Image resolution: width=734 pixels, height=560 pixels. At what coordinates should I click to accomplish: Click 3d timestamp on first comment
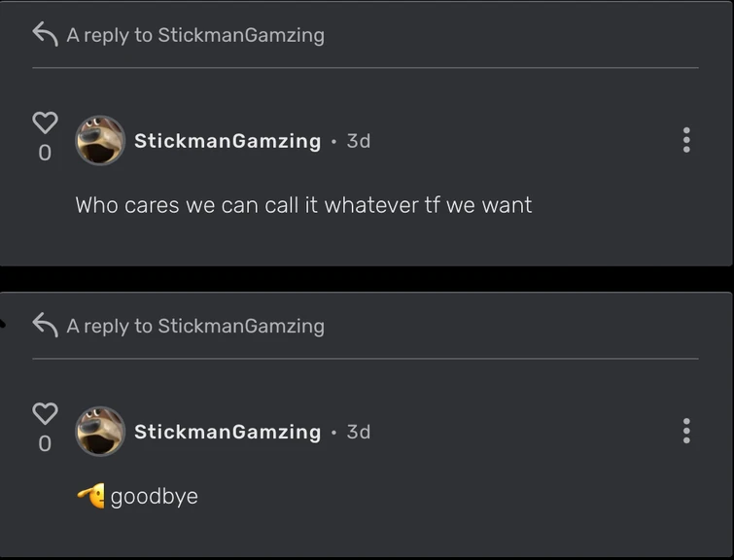click(359, 141)
